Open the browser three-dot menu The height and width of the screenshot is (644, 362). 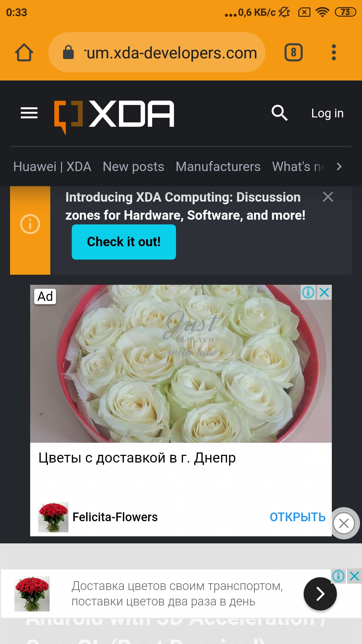pyautogui.click(x=334, y=52)
